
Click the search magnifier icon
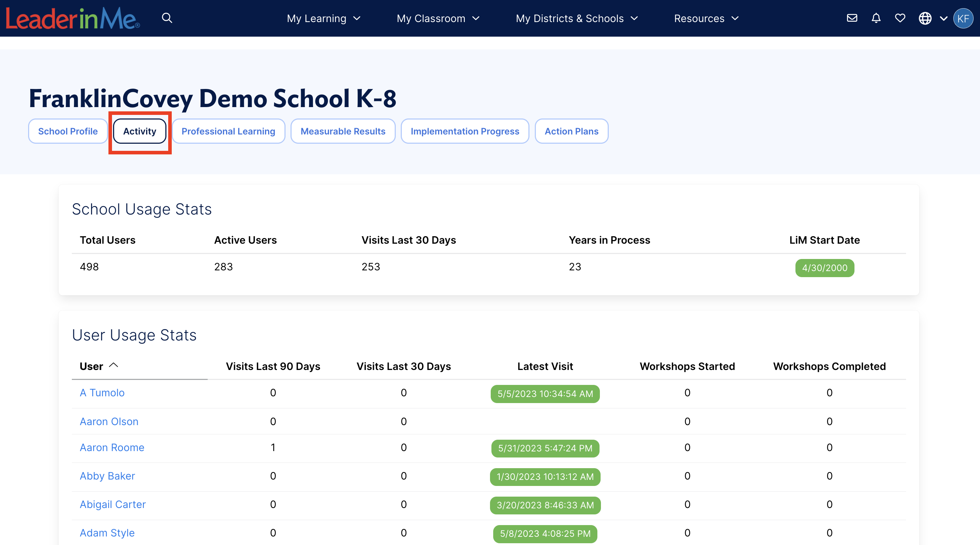167,18
